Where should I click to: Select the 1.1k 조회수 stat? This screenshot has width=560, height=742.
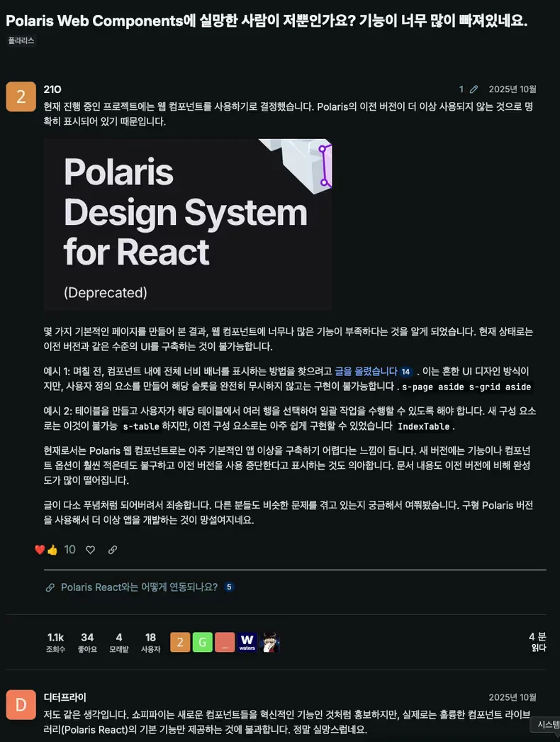click(55, 643)
